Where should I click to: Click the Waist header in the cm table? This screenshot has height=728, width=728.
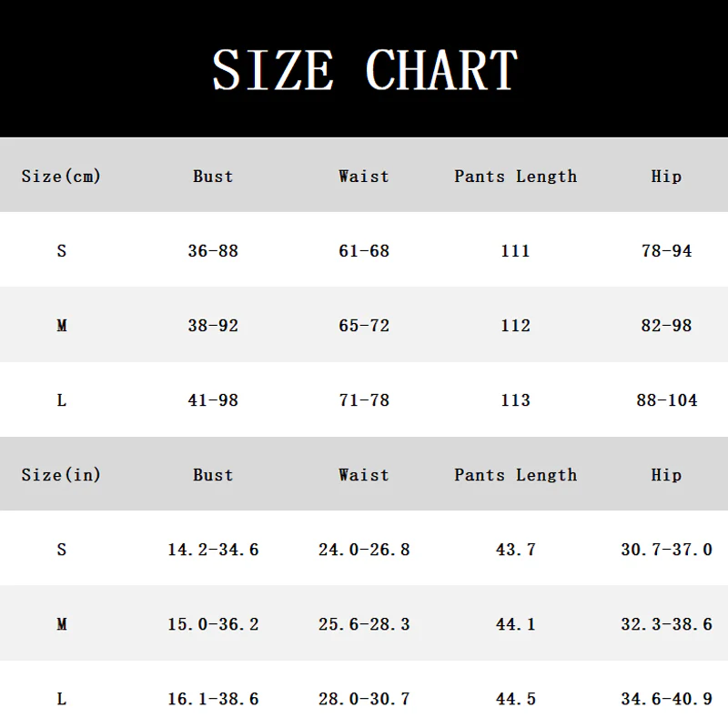coord(363,177)
